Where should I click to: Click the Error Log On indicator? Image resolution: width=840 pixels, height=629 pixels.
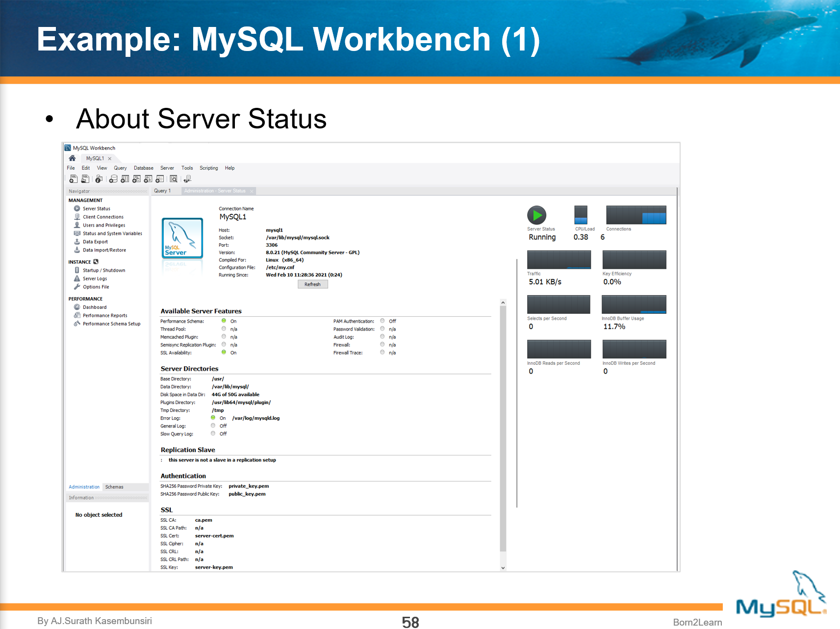tap(213, 418)
